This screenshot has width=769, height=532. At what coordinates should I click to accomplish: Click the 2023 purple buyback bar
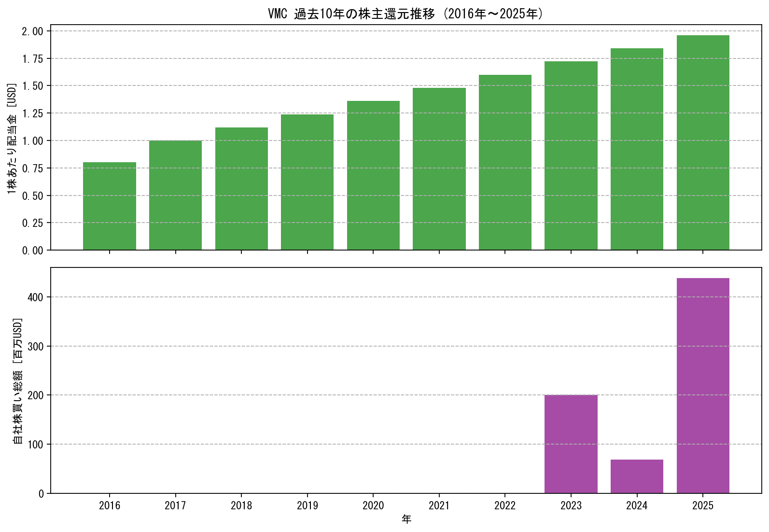tap(571, 444)
